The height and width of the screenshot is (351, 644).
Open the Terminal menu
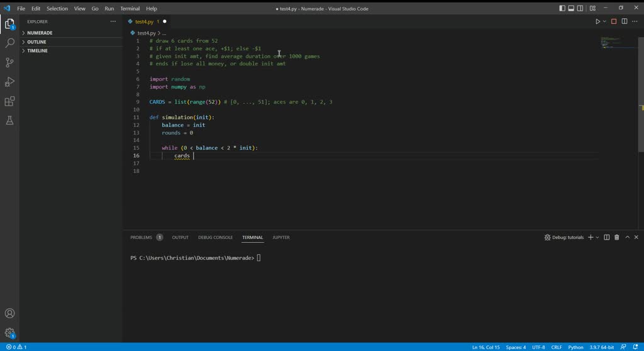130,9
